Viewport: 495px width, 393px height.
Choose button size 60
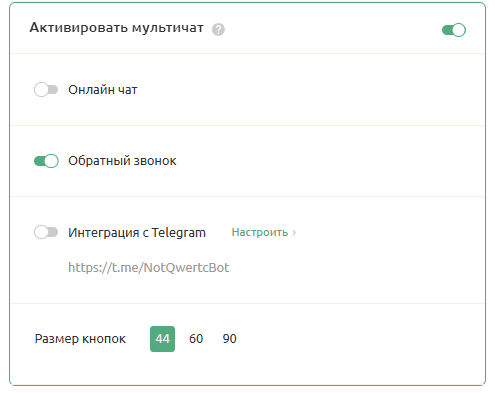click(196, 339)
